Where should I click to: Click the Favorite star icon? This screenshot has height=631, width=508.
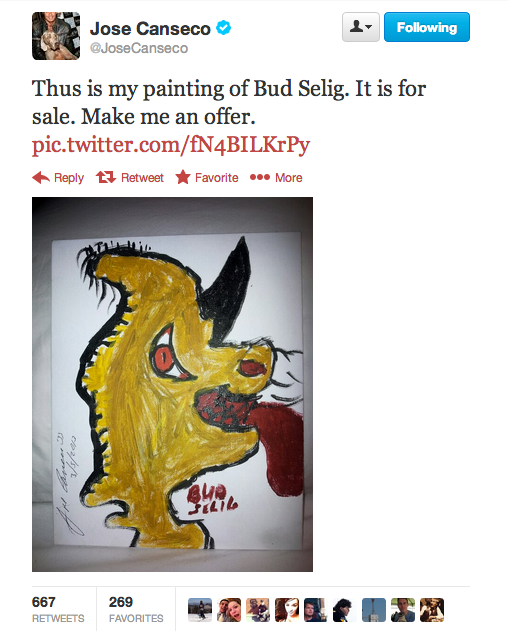coord(183,177)
